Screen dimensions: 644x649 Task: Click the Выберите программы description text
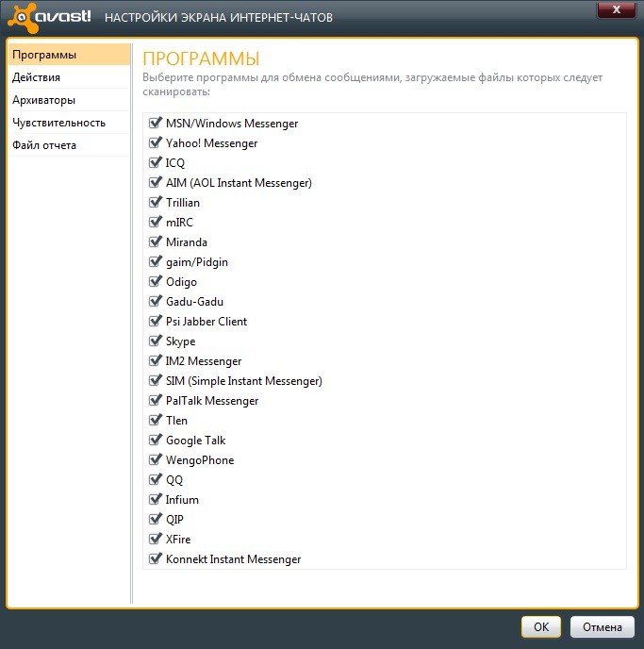pos(372,85)
